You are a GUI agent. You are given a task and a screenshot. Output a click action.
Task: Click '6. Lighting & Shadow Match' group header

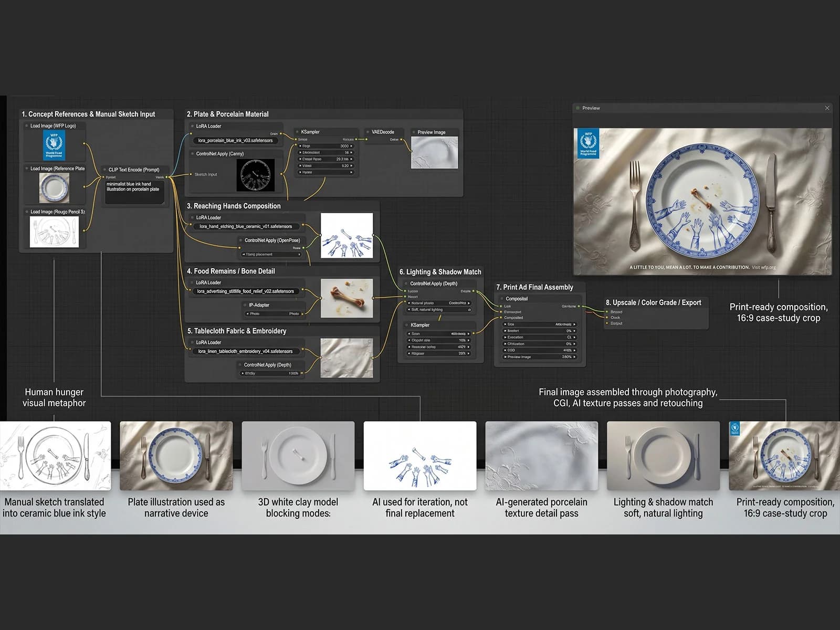[440, 272]
